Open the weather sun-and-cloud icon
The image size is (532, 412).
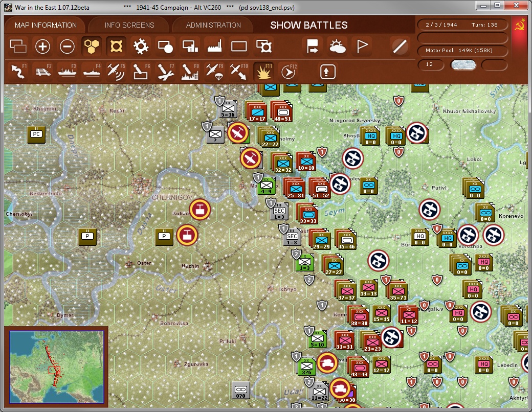coord(337,46)
